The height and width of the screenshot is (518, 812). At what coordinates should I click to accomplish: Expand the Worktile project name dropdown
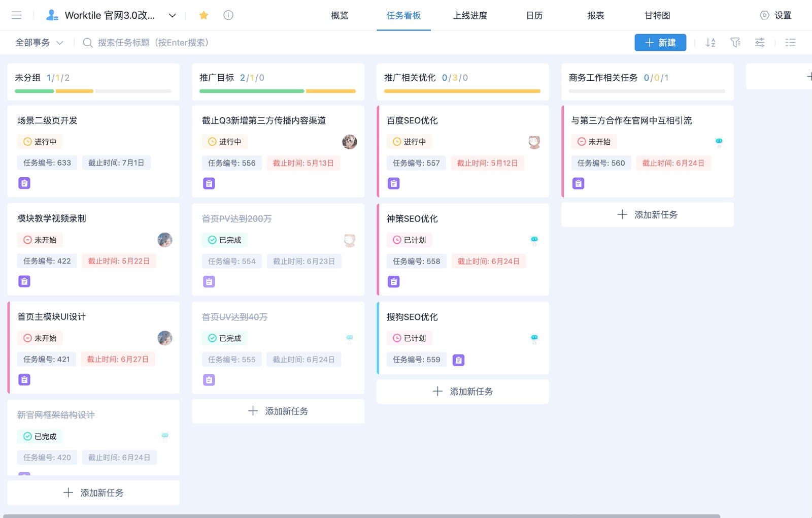click(172, 15)
